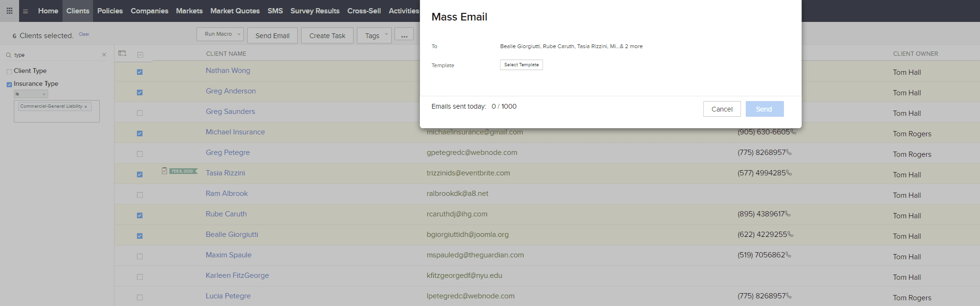Image resolution: width=980 pixels, height=306 pixels.
Task: Open the Markets tab
Action: pos(189,10)
